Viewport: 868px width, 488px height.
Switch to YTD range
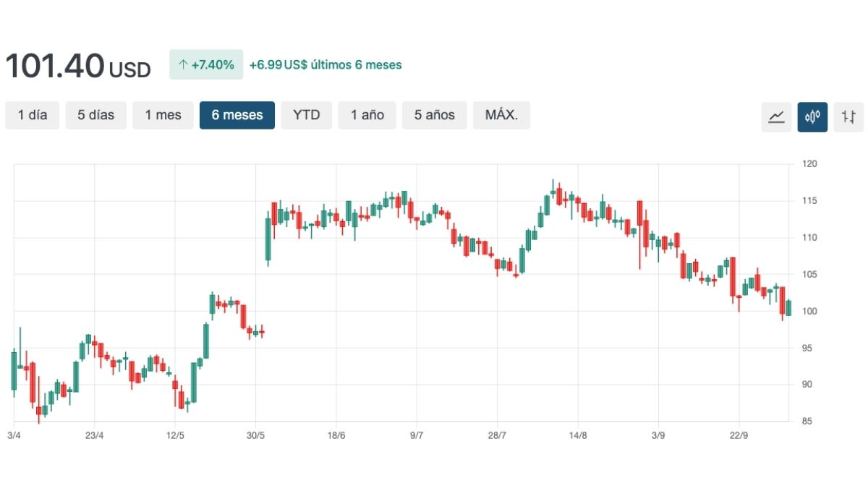(x=306, y=115)
